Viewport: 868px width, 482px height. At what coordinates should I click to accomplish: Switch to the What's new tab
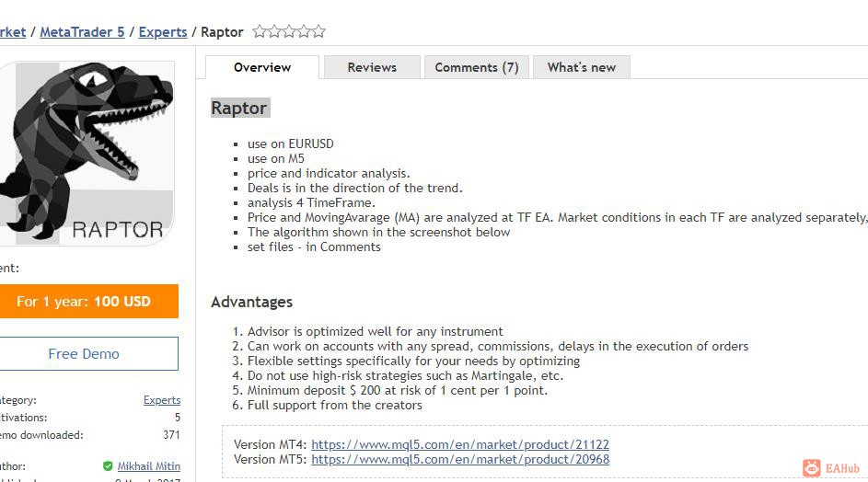click(x=581, y=67)
